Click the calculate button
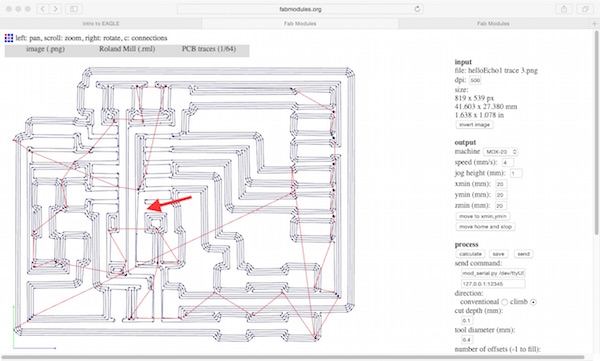Image resolution: width=600 pixels, height=361 pixels. (x=470, y=254)
